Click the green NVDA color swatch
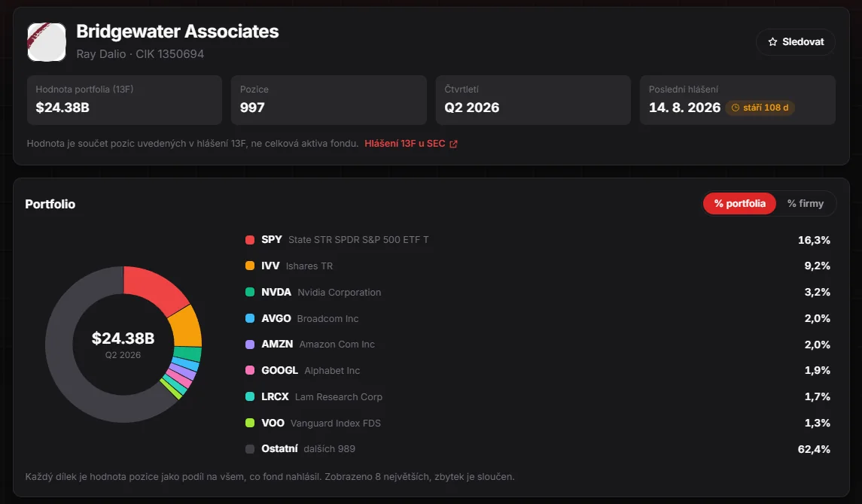 250,292
